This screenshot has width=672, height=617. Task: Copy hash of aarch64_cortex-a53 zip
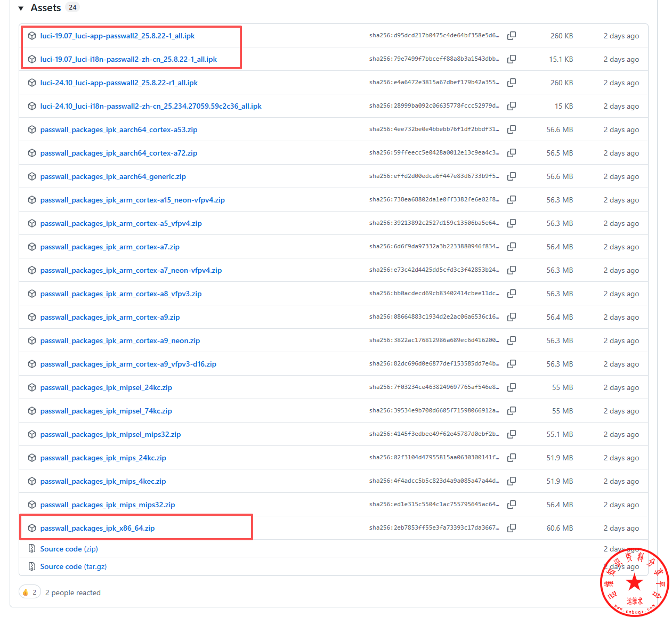(512, 129)
